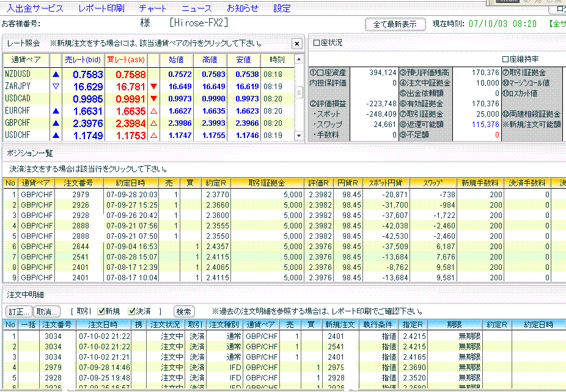Viewport: 566px width, 392px height.
Task: Click ZARJPY red down-arrow icon
Action: tap(153, 87)
